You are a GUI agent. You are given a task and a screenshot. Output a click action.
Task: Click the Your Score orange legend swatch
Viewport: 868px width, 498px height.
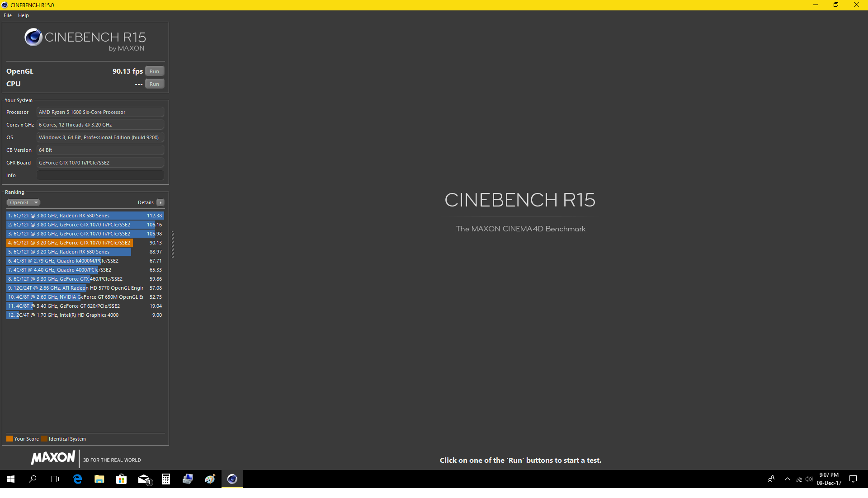9,439
